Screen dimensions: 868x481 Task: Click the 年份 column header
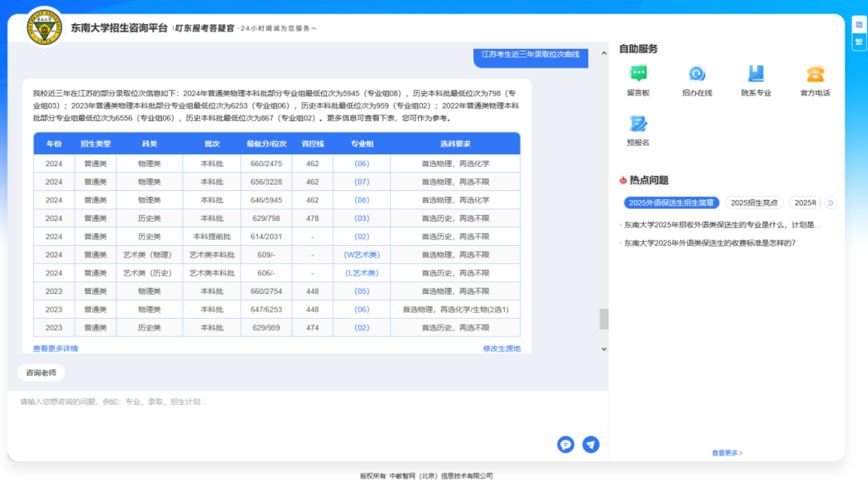click(x=54, y=144)
